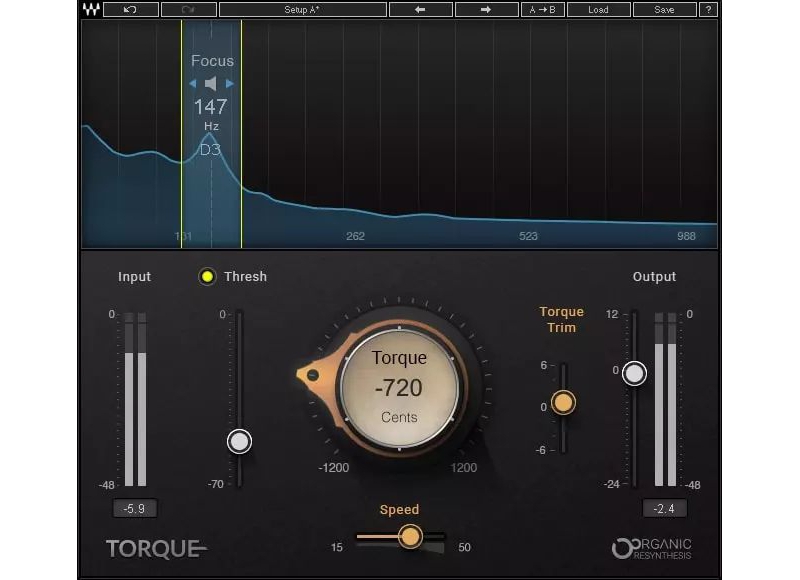Click the -1200 torque scale label
The image size is (800, 580).
pyautogui.click(x=334, y=468)
